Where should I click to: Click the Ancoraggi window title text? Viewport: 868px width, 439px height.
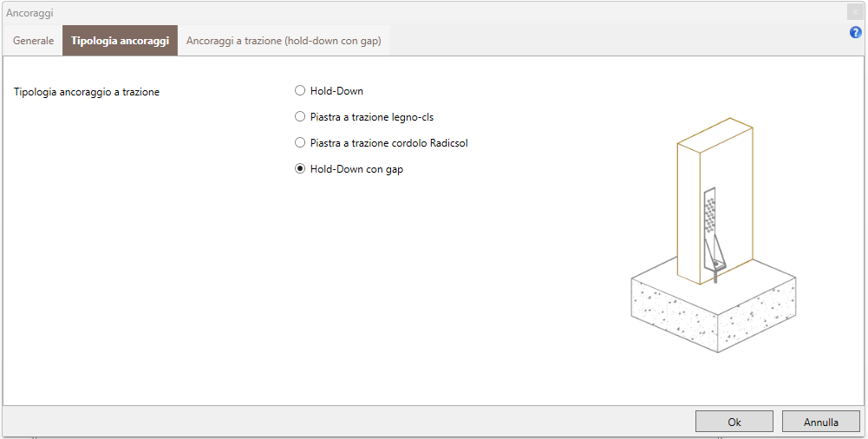pos(29,12)
